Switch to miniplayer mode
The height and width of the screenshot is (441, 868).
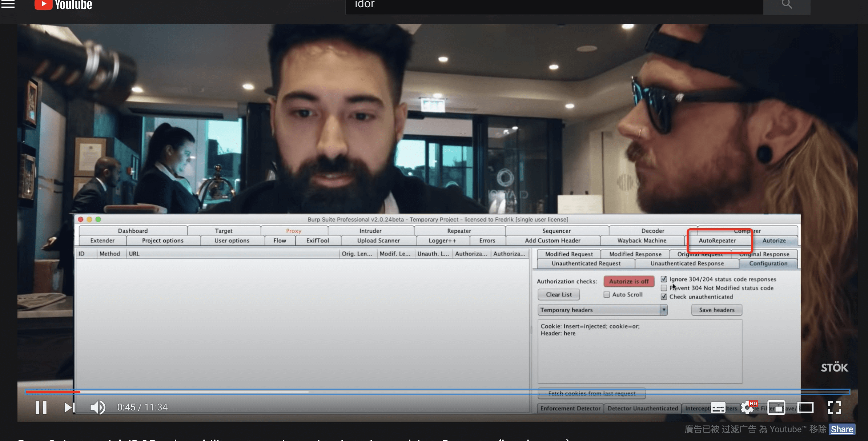pos(776,408)
